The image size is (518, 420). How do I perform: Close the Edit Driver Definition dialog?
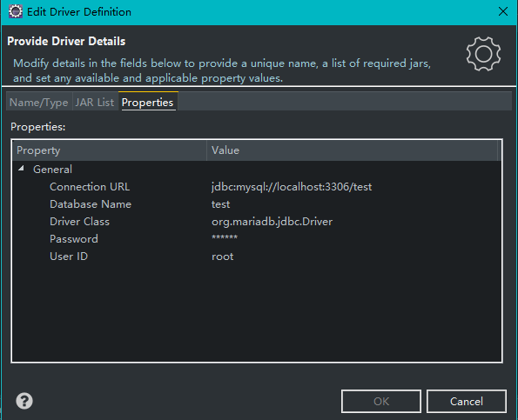coord(503,11)
